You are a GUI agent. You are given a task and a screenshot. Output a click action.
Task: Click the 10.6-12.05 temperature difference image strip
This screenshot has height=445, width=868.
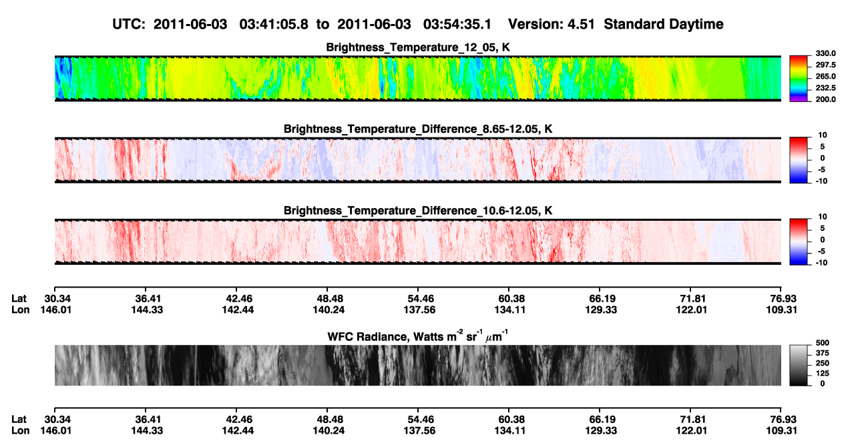pyautogui.click(x=418, y=242)
